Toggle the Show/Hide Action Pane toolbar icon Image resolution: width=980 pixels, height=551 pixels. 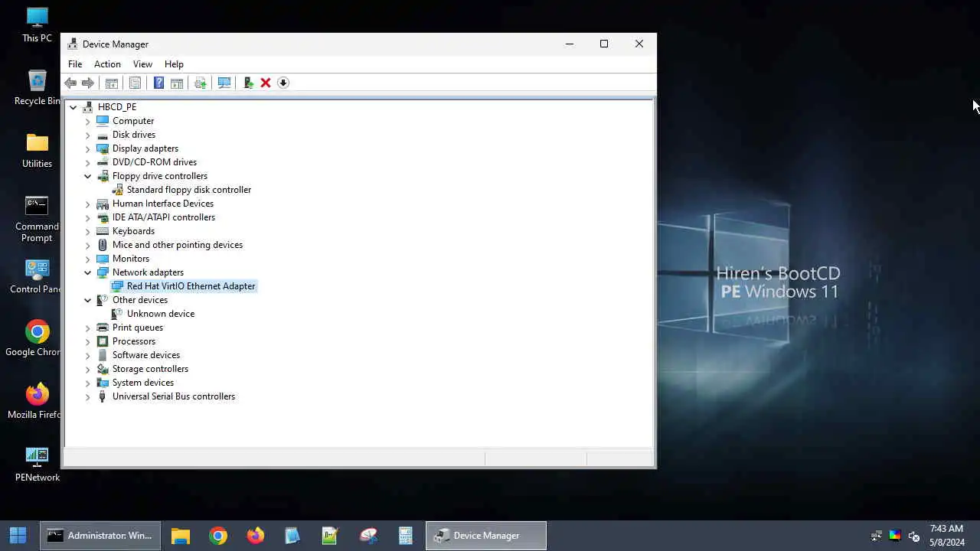177,83
